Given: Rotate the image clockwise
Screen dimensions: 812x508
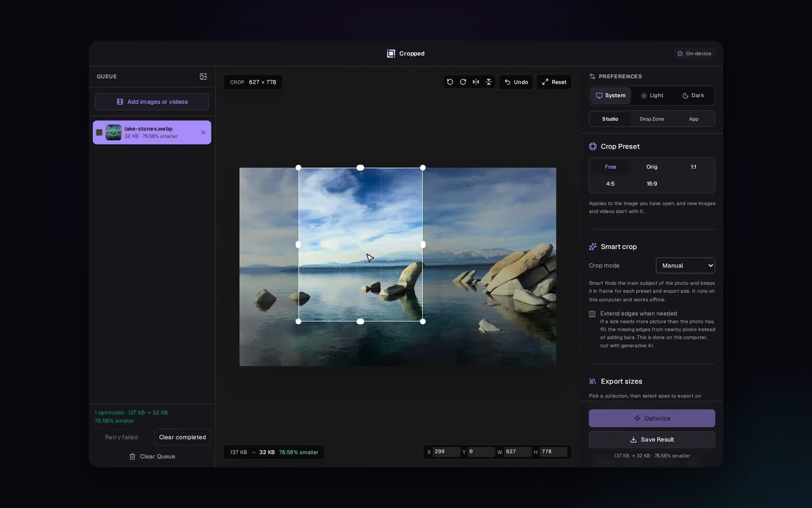Looking at the screenshot, I should [x=463, y=82].
